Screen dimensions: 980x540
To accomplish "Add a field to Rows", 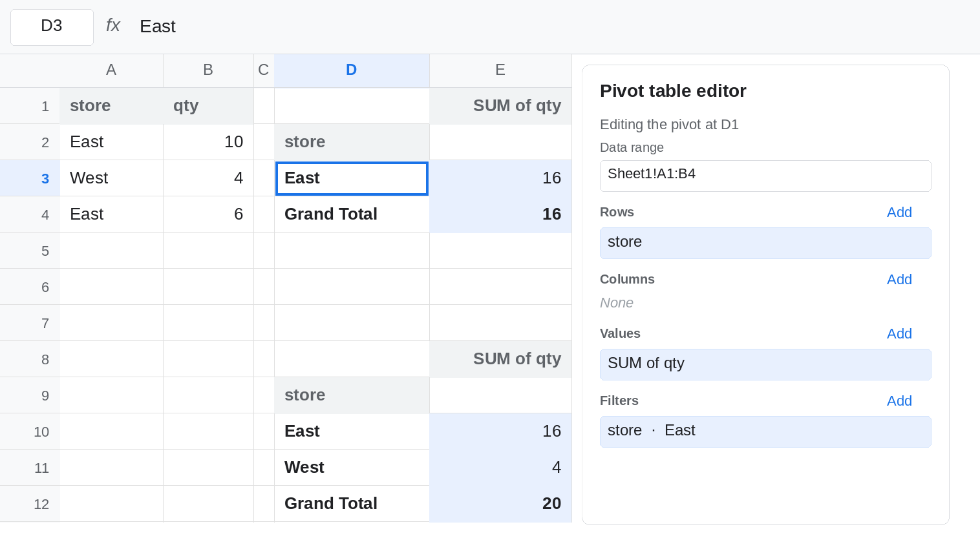I will (899, 213).
